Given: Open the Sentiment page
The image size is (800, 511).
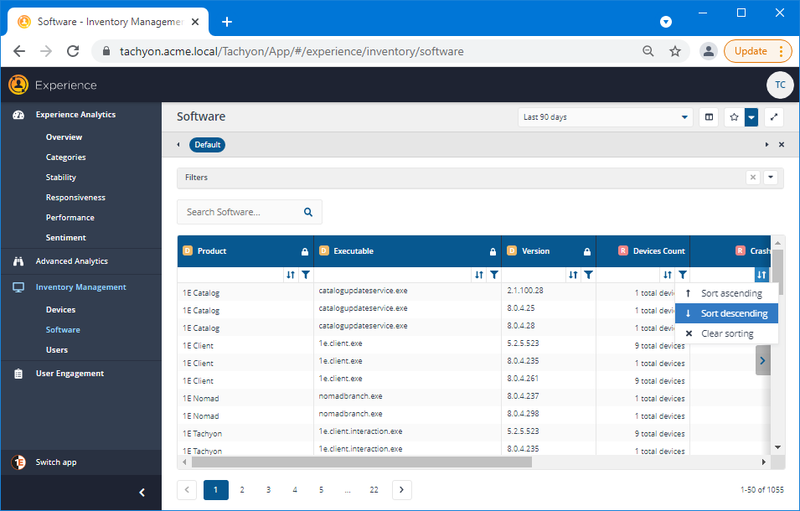Looking at the screenshot, I should coord(66,238).
